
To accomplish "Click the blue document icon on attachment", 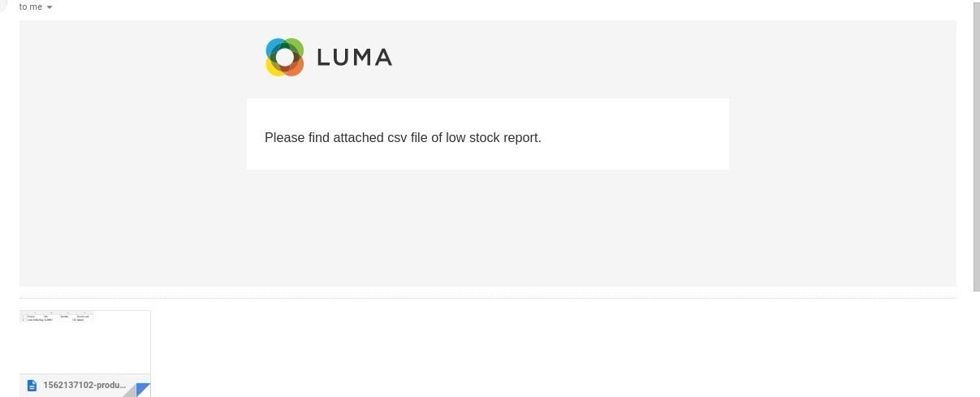I will click(32, 385).
